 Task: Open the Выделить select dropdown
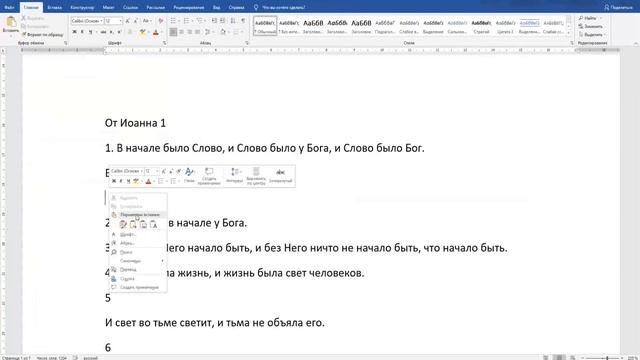(x=592, y=35)
